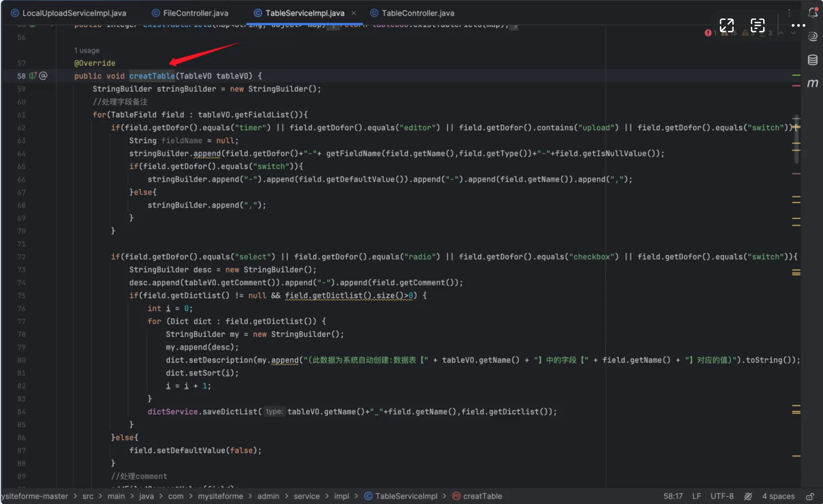This screenshot has height=504, width=823.
Task: Click the editor vertical scrollbar thumb
Action: (796, 139)
